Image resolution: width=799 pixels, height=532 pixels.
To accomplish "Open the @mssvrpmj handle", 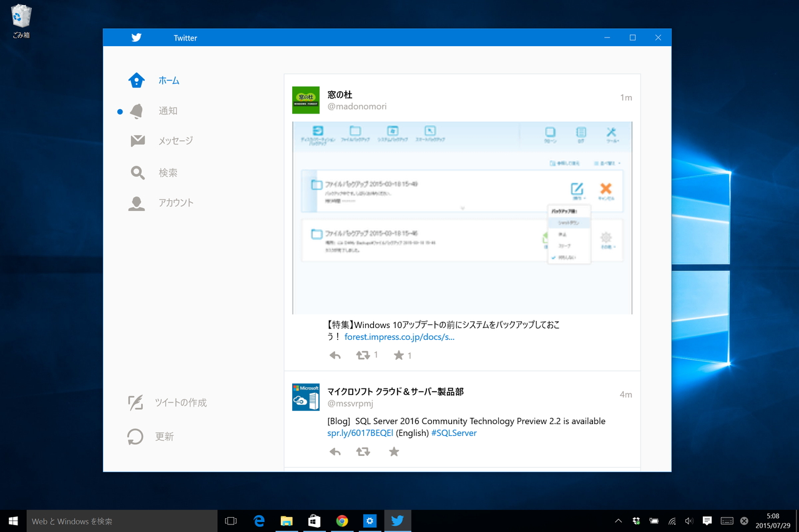I will [350, 404].
